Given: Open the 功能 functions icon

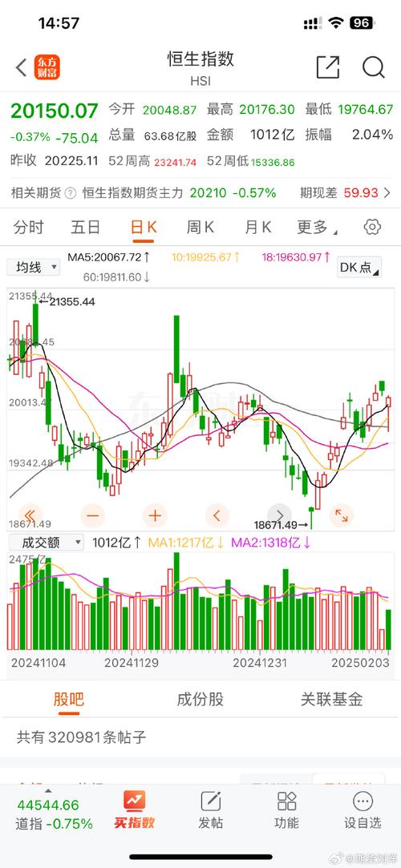Looking at the screenshot, I should (286, 809).
